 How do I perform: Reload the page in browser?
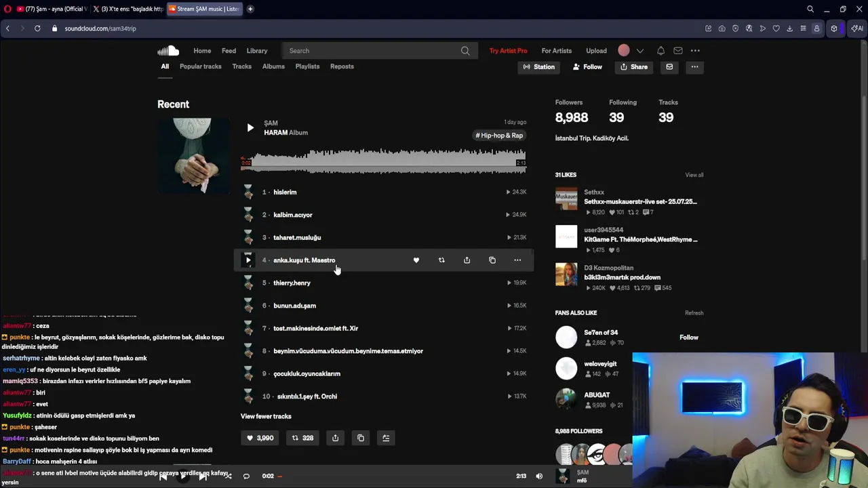[x=37, y=28]
